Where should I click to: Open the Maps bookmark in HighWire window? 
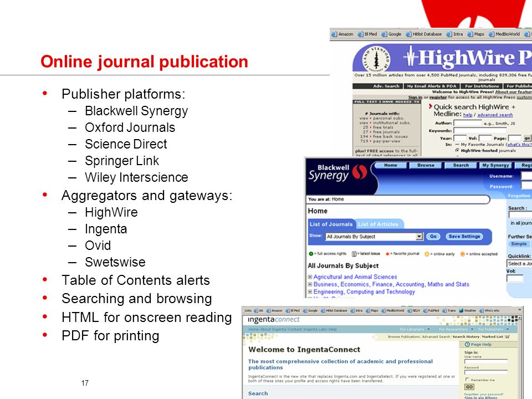coord(475,34)
